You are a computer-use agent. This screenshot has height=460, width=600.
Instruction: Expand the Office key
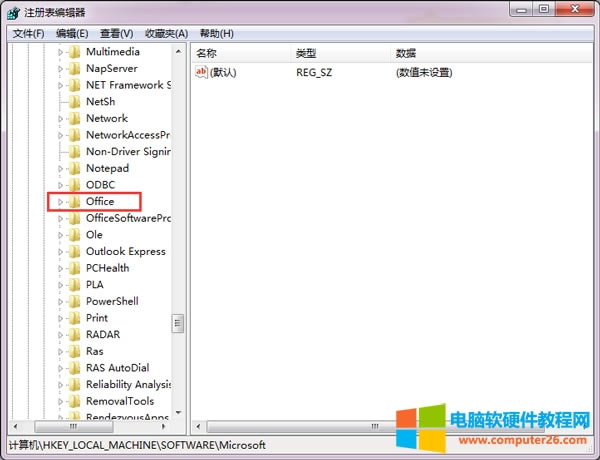tap(60, 202)
